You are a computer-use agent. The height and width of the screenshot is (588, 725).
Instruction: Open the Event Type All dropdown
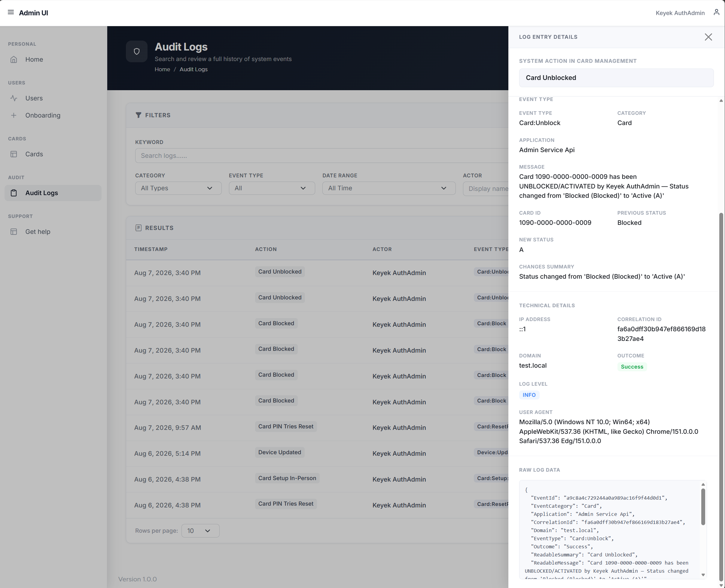pyautogui.click(x=272, y=188)
